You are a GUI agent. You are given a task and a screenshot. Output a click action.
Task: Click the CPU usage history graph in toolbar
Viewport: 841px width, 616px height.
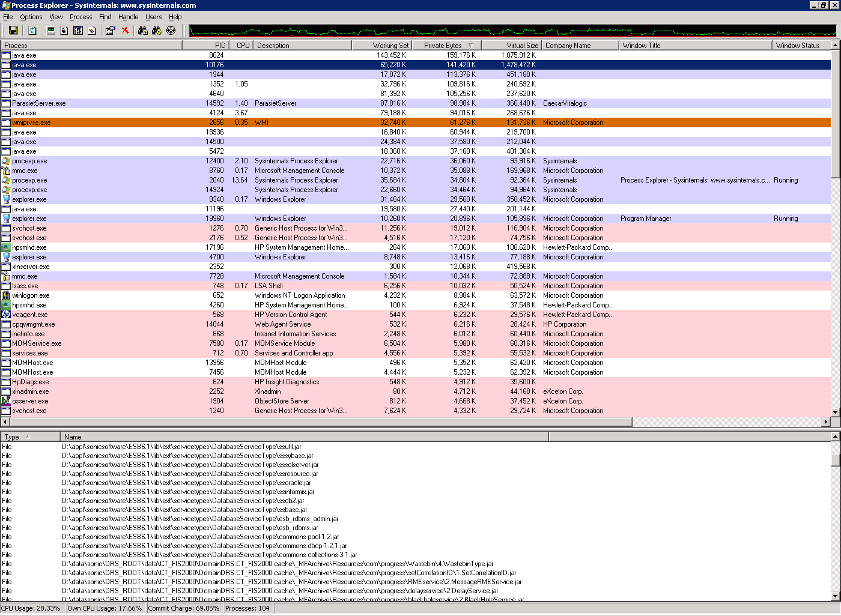coord(513,31)
